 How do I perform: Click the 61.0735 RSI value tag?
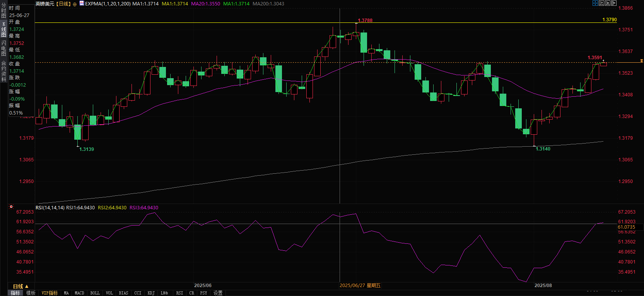click(x=626, y=227)
